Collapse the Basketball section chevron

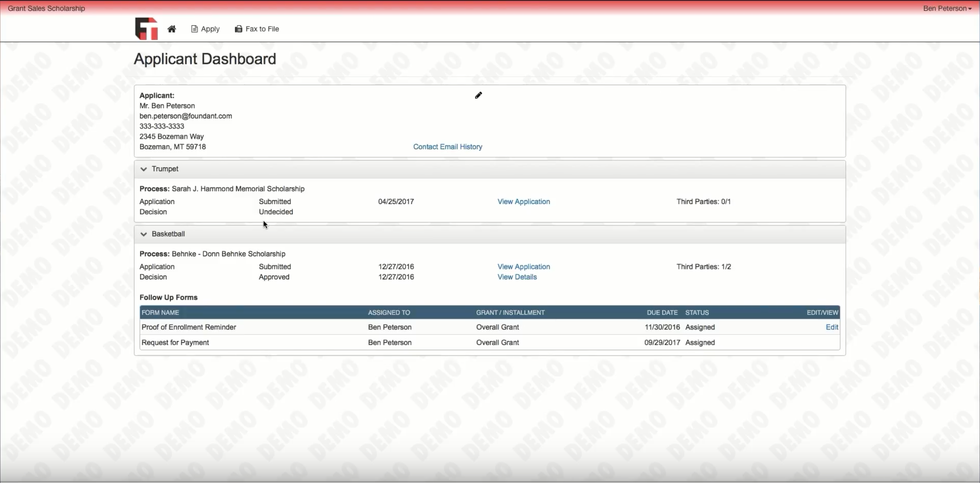(143, 234)
